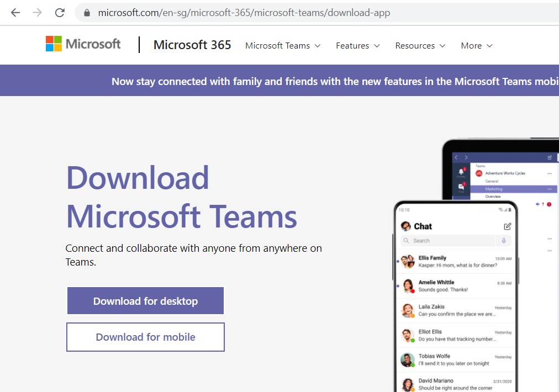Tap the microphone icon in phone search bar
Screen dimensions: 559x392
pyautogui.click(x=503, y=241)
